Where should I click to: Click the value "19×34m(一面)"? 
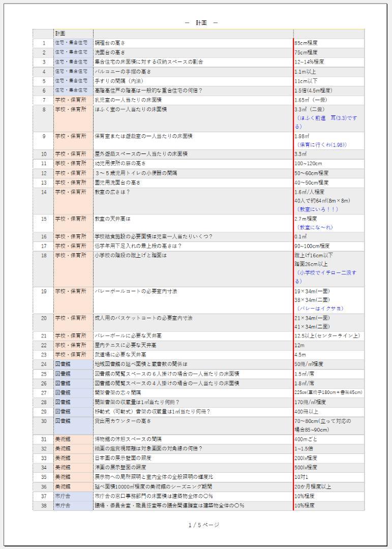[x=312, y=291]
